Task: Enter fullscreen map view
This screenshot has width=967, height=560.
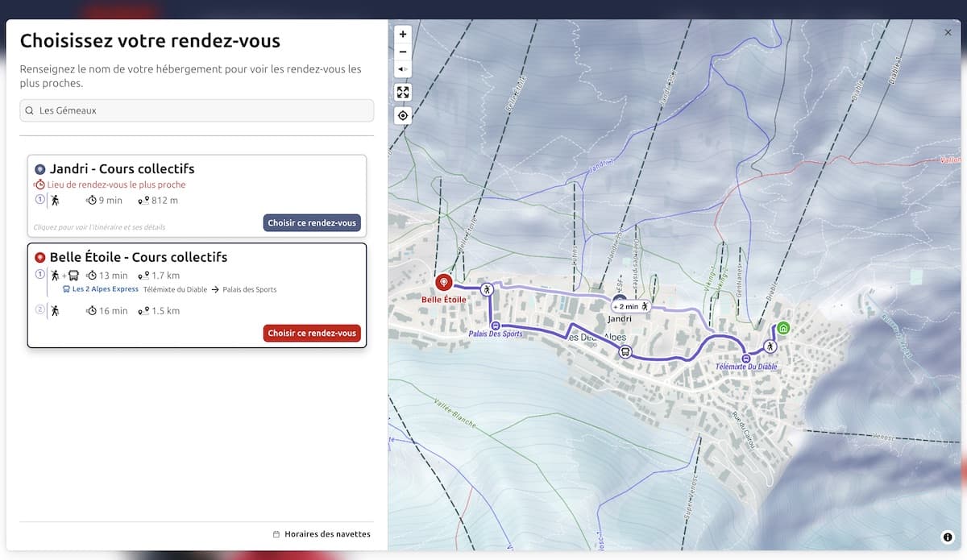Action: click(x=403, y=92)
